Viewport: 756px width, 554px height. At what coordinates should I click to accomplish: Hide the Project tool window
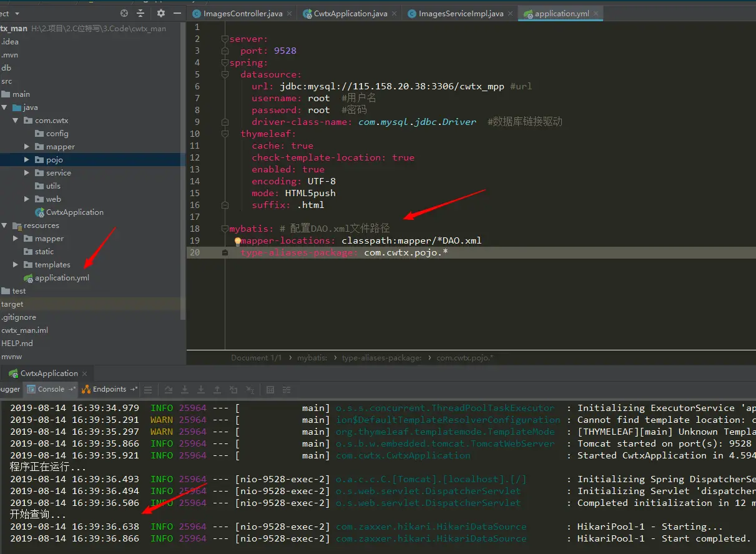coord(177,13)
